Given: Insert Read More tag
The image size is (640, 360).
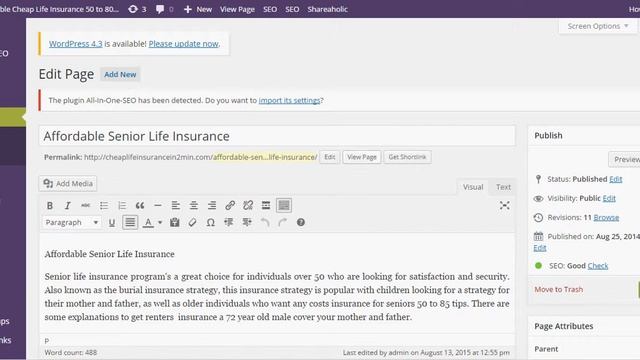Looking at the screenshot, I should pos(266,205).
